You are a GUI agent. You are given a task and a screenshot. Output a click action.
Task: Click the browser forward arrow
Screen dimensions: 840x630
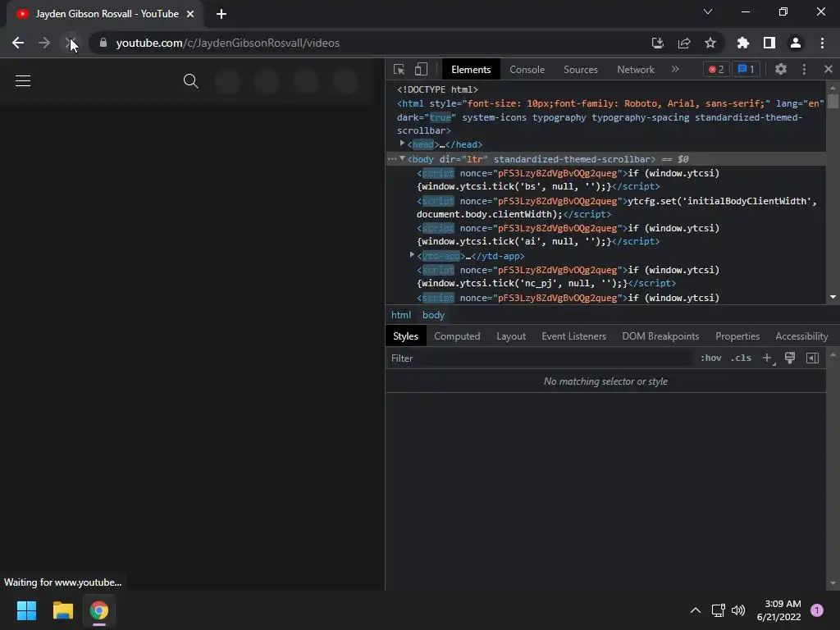pyautogui.click(x=44, y=43)
